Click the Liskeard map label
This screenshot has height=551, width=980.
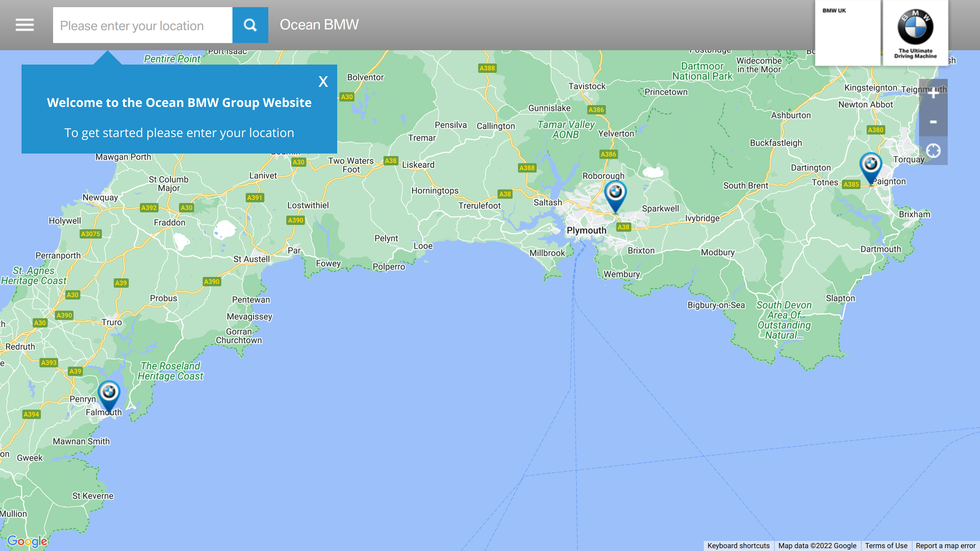[418, 165]
